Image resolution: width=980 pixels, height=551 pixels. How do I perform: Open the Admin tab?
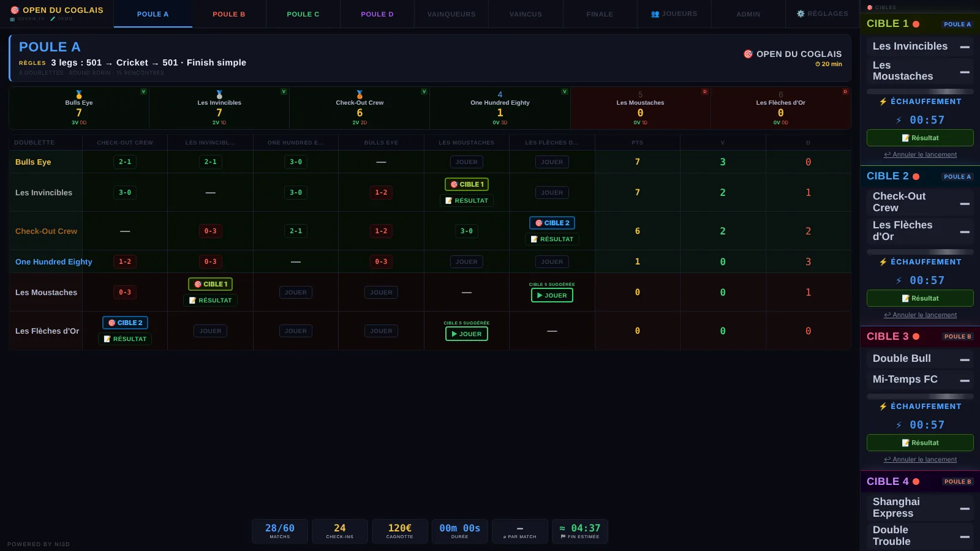pyautogui.click(x=748, y=14)
